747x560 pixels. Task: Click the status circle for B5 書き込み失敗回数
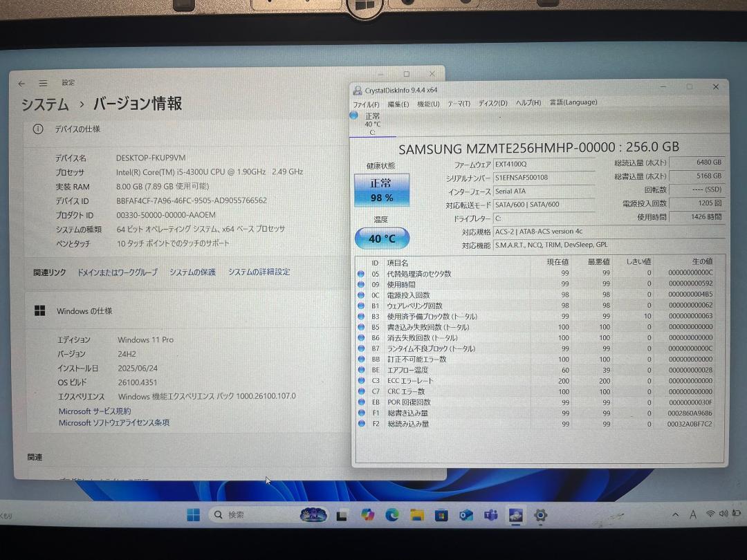[361, 327]
